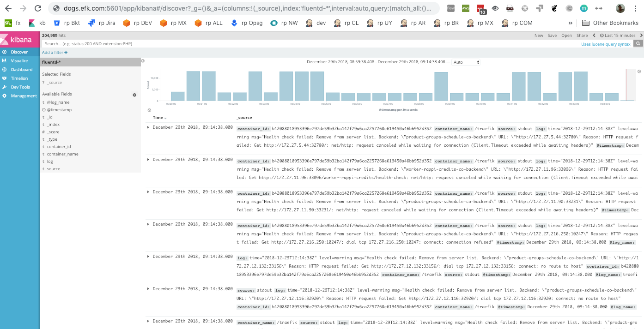Click the browser address bar URL
This screenshot has height=329, width=644.
click(x=247, y=8)
